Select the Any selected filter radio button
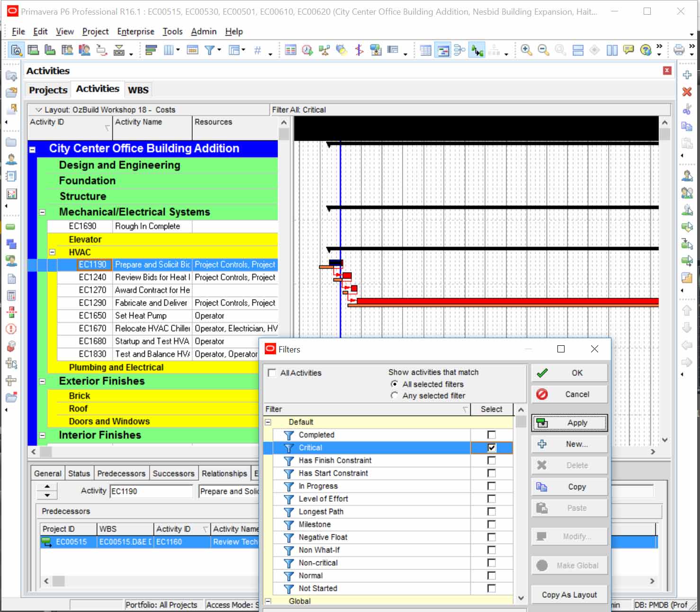The image size is (700, 612). (394, 396)
